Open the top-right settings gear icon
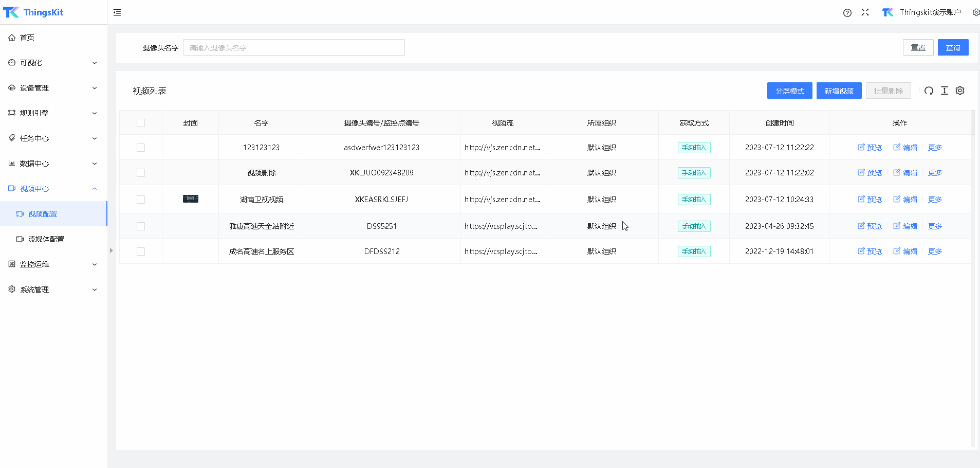 point(976,12)
